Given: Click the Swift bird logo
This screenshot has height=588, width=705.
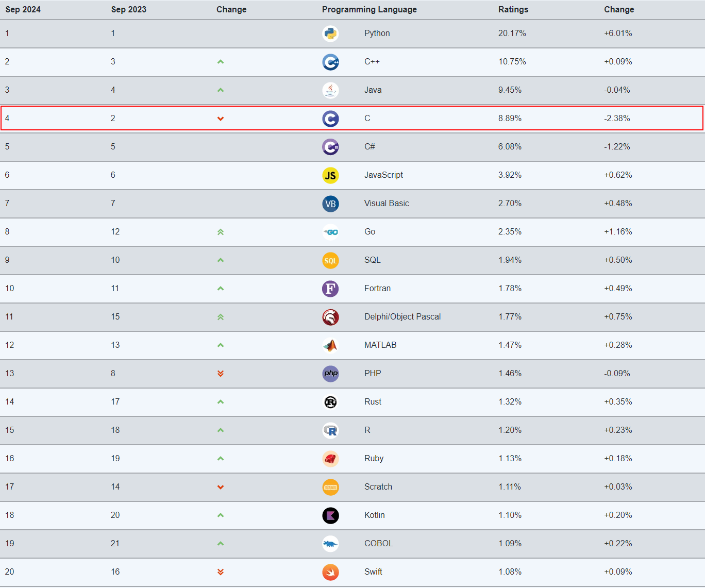Looking at the screenshot, I should [330, 572].
